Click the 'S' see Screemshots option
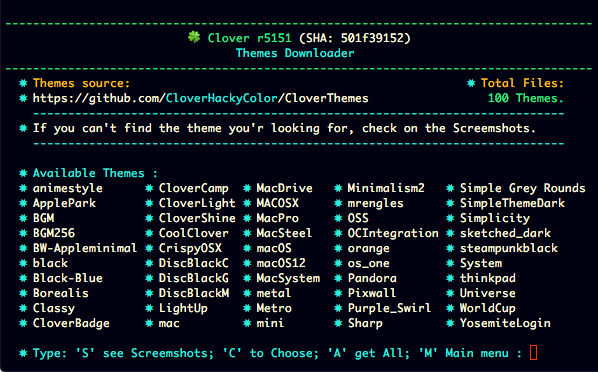 145,353
